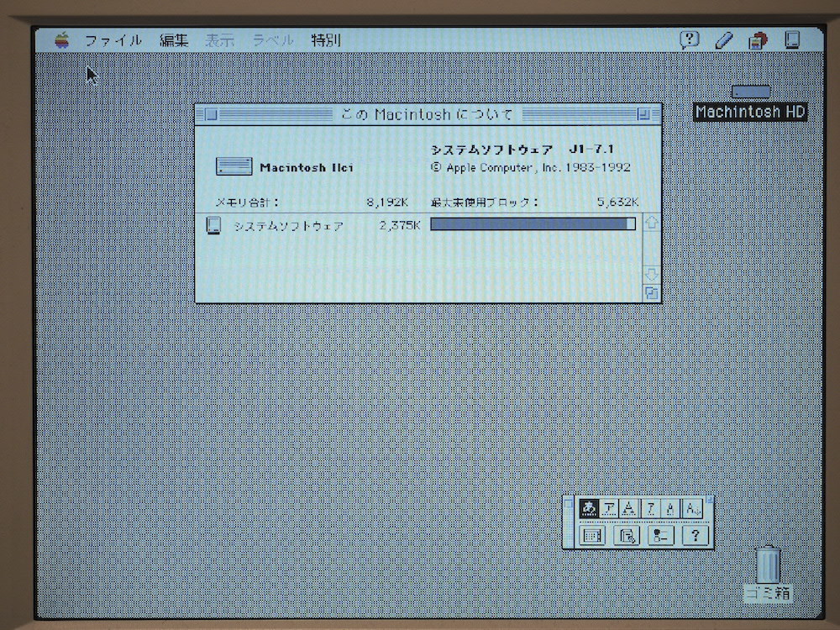Screen dimensions: 840x630
Task: Click the system software memory usage bar
Action: 533,224
